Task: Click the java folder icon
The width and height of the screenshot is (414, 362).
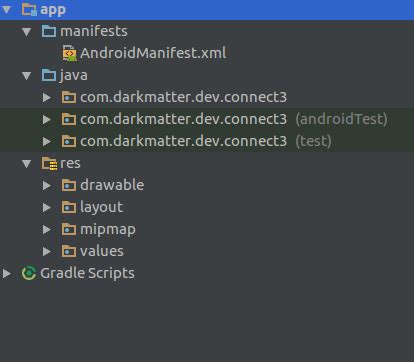Action: coord(49,75)
